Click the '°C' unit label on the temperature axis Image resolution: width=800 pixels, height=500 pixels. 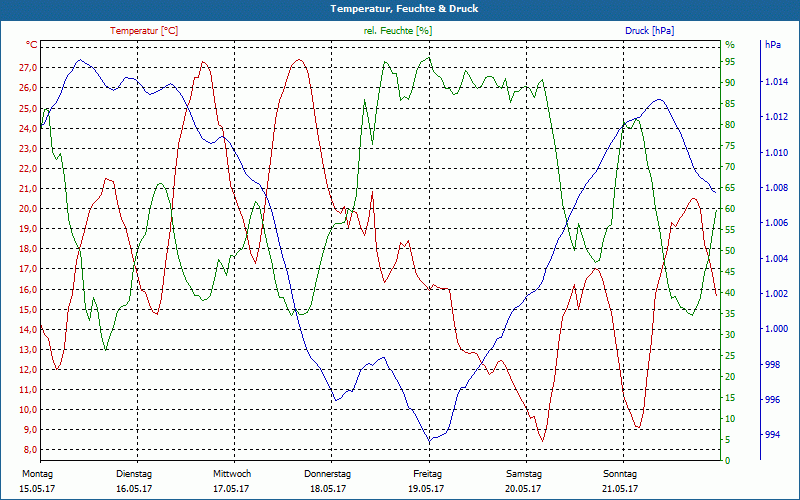32,45
